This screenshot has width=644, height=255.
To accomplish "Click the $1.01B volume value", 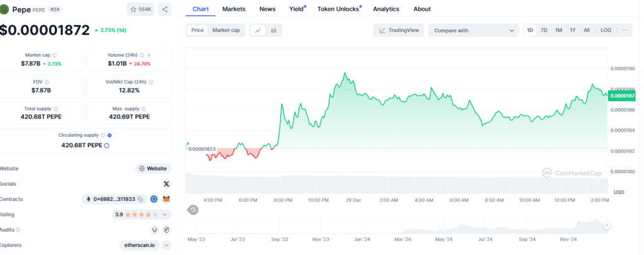I will [118, 64].
